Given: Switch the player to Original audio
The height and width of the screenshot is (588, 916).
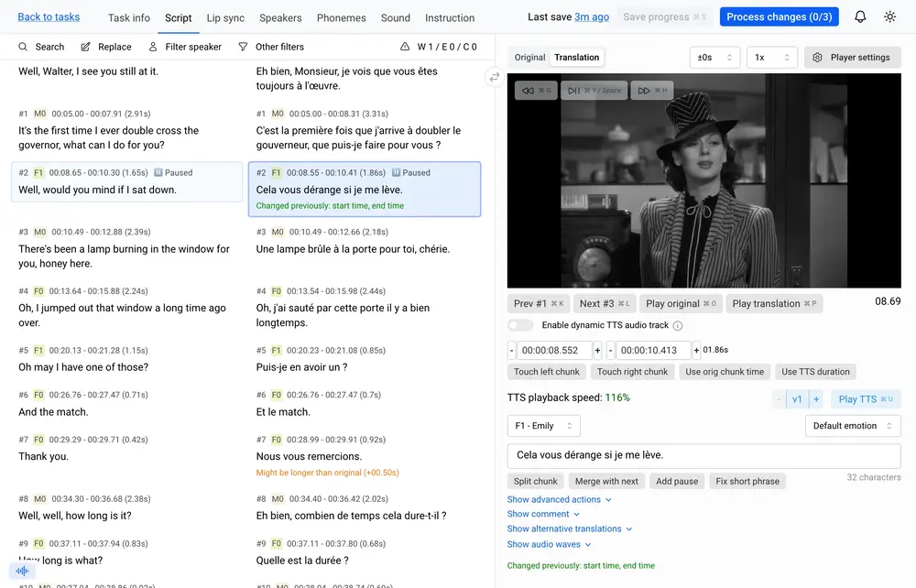Looking at the screenshot, I should pyautogui.click(x=529, y=57).
